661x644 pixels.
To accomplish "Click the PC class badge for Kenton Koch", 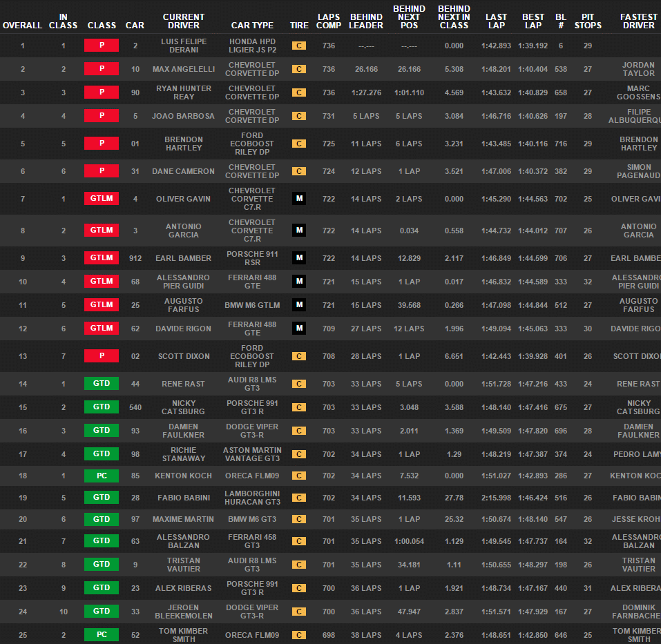I will (x=102, y=476).
